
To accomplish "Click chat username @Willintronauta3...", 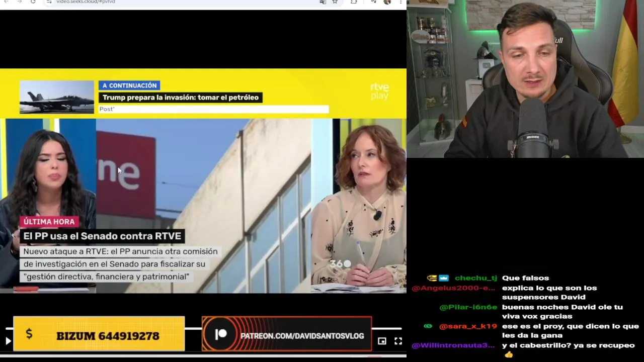I will click(x=454, y=345).
